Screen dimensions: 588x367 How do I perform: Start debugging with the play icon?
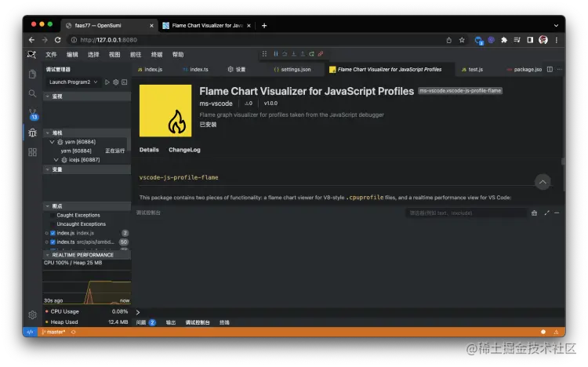[x=107, y=82]
